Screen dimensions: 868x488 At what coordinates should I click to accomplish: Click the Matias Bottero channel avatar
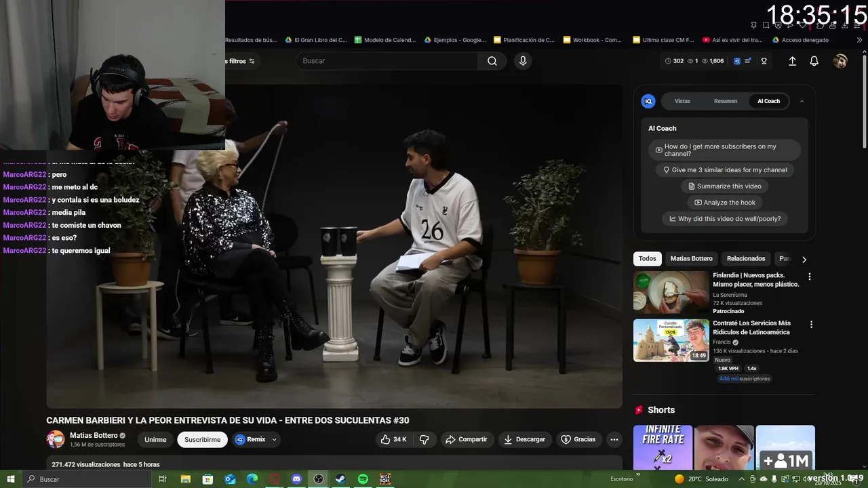click(56, 439)
